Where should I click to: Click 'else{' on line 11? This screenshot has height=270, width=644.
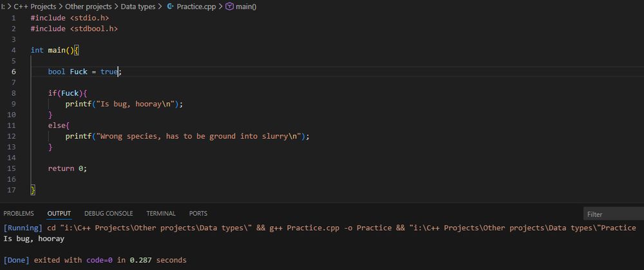click(x=59, y=125)
